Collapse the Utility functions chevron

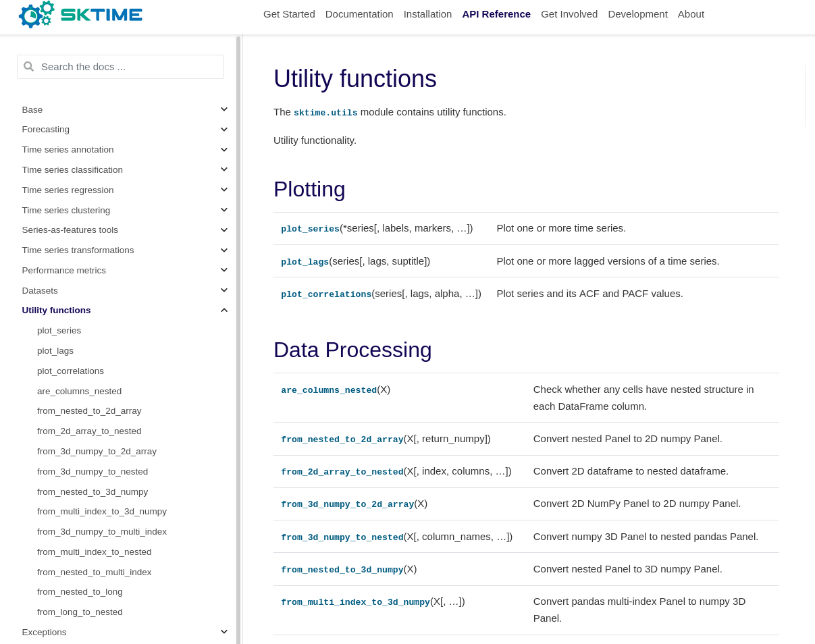[224, 309]
